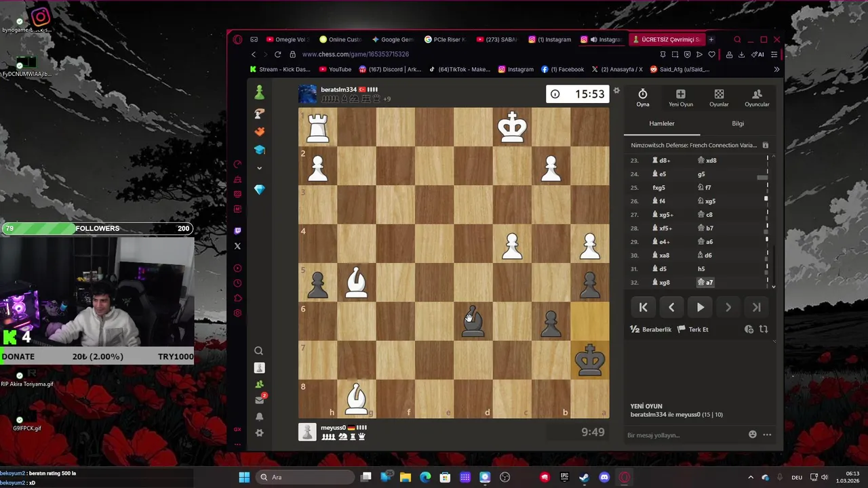Flip the board with the arrows icon
This screenshot has height=488, width=868.
click(x=764, y=329)
